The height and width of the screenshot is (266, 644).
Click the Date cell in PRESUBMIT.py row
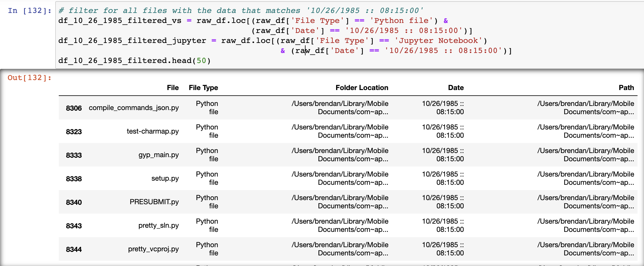click(443, 202)
